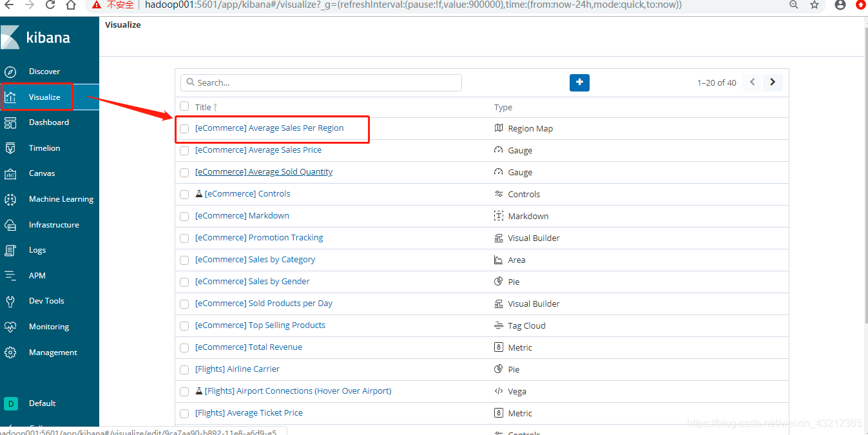Click the browser forward arrow
Viewport: 868px width, 435px height.
pos(29,5)
